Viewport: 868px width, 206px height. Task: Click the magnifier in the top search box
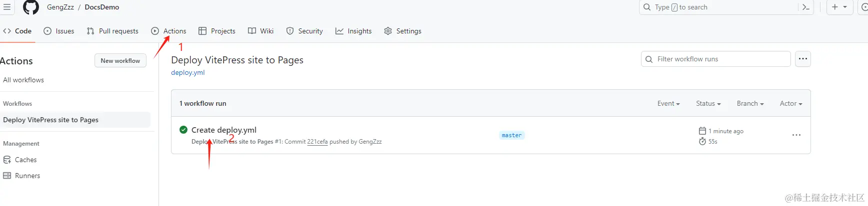(x=647, y=7)
